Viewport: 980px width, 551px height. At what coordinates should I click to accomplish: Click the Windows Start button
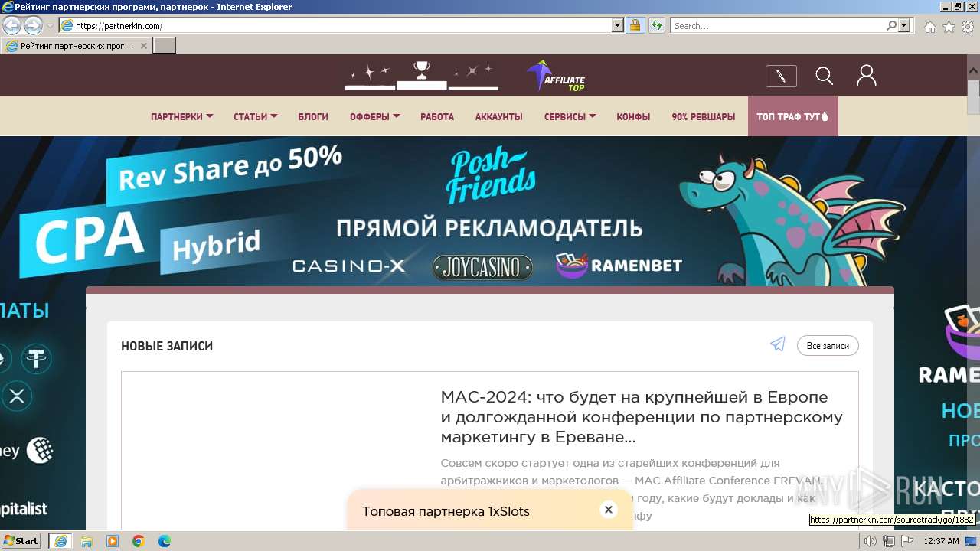[21, 541]
